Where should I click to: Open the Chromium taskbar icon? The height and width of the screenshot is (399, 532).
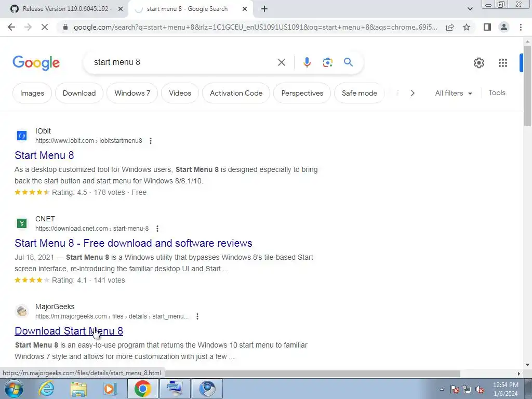pos(207,389)
